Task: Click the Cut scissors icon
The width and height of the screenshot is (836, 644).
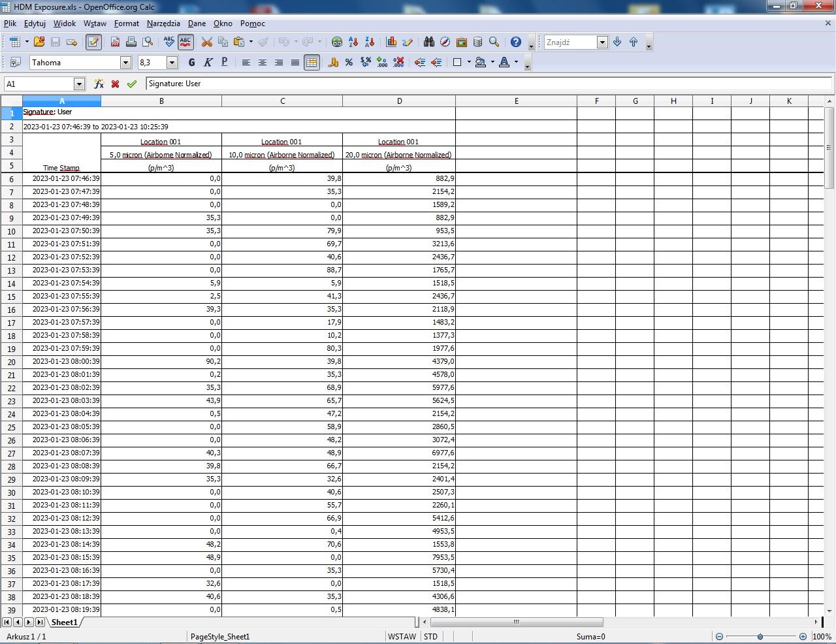Action: (x=206, y=42)
